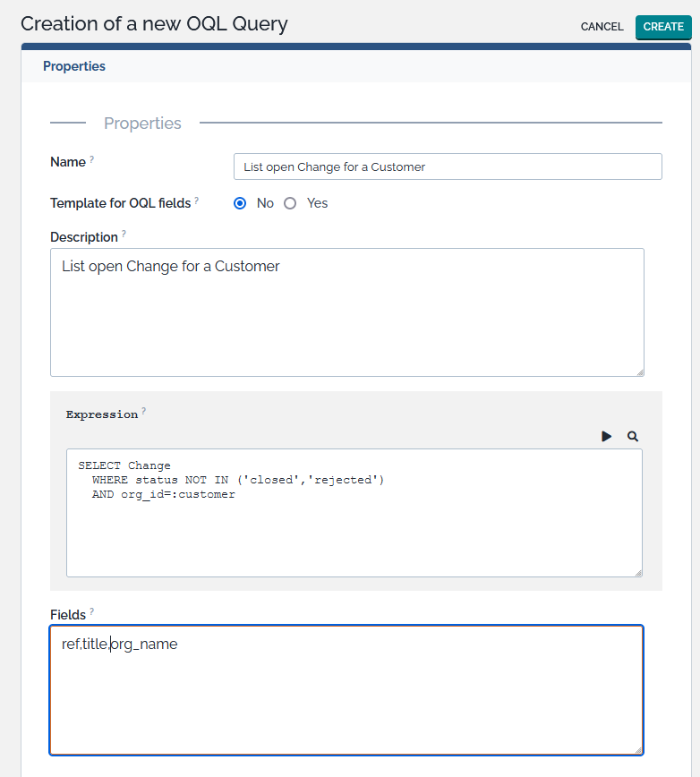The width and height of the screenshot is (700, 777).
Task: Open the Expression help tooltip
Action: click(x=144, y=409)
